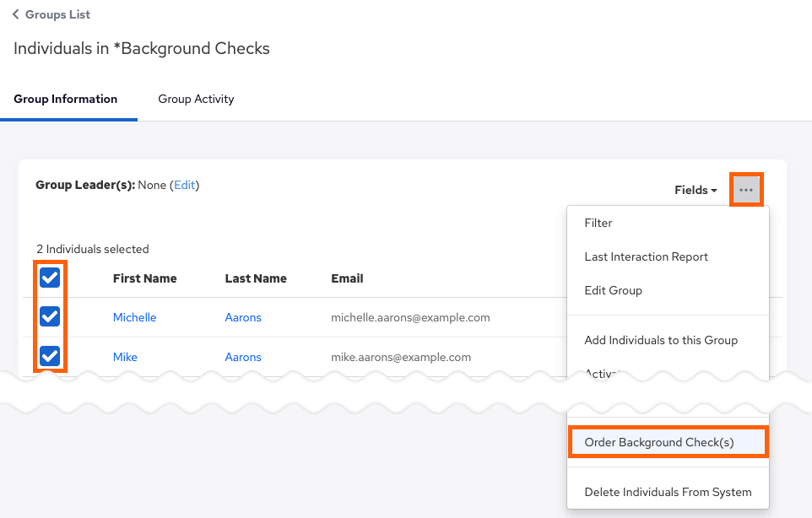Open Mike's first name link
Screen dimensions: 812x518
pyautogui.click(x=125, y=357)
